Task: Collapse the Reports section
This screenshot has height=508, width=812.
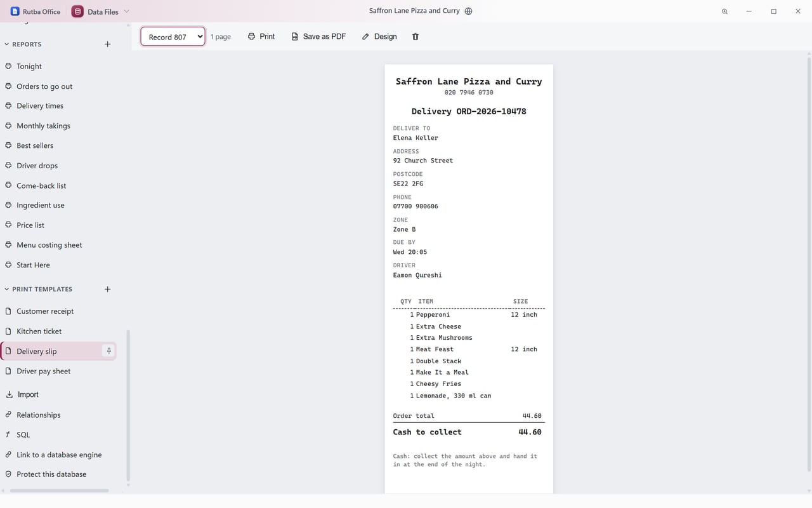Action: point(7,44)
